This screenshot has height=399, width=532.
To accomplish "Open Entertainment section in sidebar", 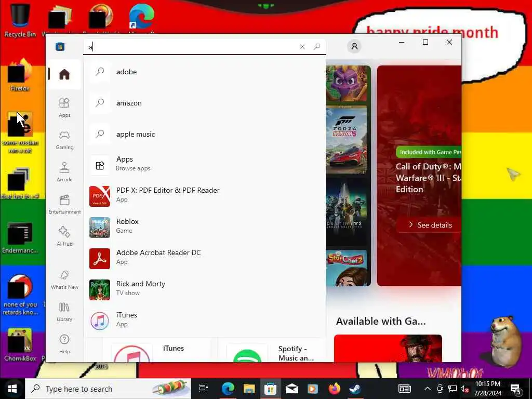I will click(64, 204).
